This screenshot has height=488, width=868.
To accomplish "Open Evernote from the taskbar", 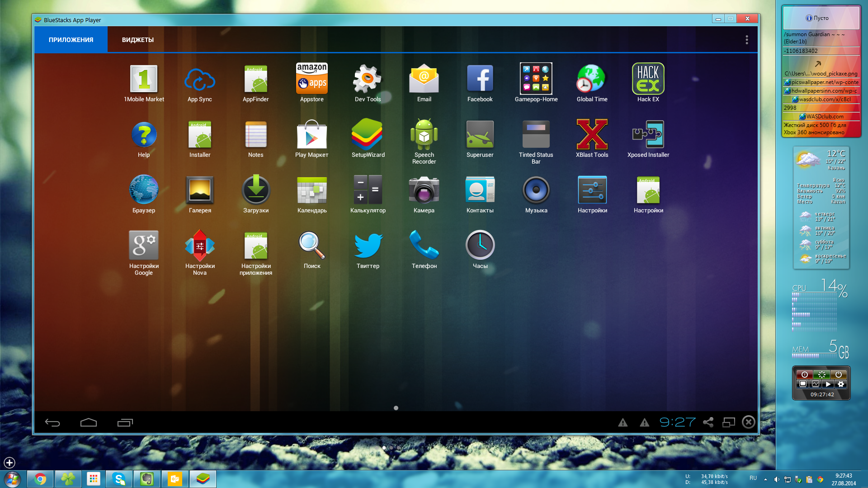I will click(146, 479).
